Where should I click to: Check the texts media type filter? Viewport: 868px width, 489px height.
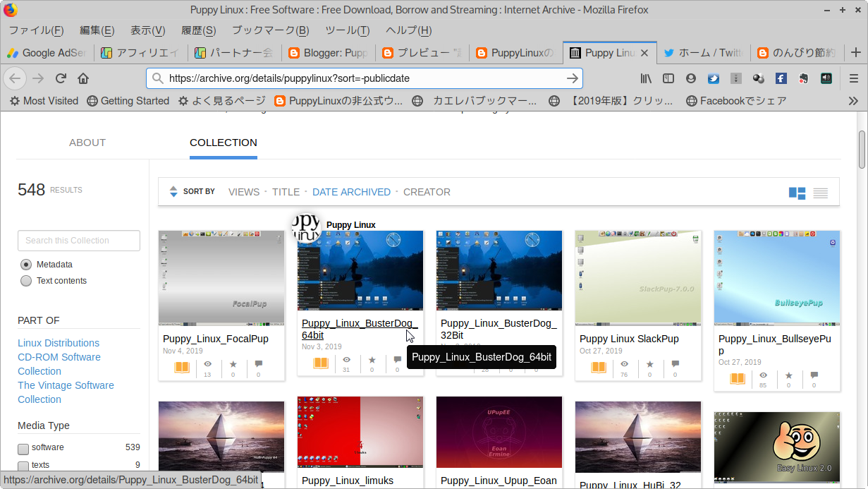pyautogui.click(x=23, y=466)
